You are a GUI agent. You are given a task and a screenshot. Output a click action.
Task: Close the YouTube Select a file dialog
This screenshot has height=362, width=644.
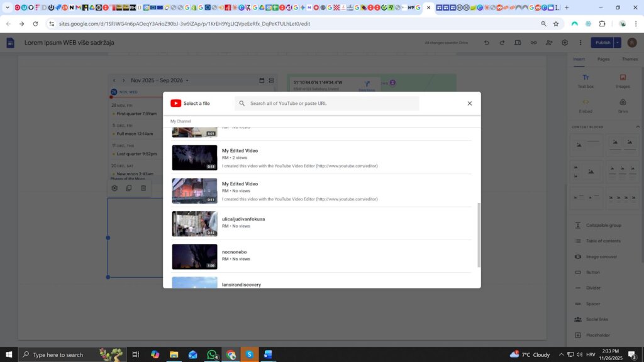pos(469,104)
